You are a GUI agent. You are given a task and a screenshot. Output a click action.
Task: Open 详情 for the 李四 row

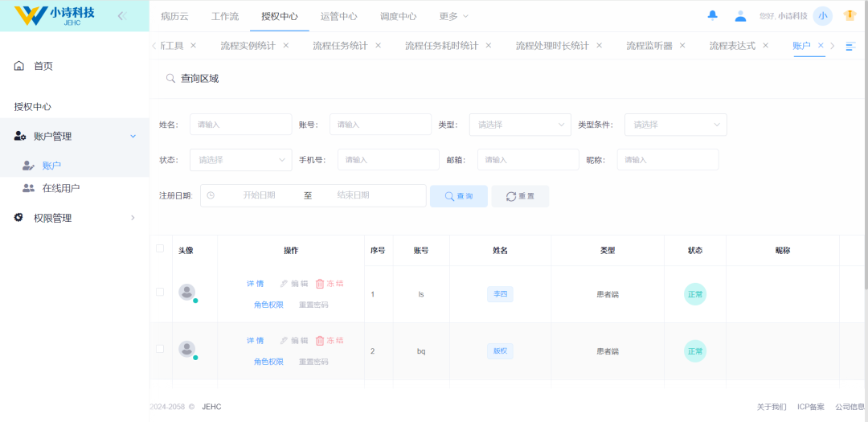coord(256,284)
